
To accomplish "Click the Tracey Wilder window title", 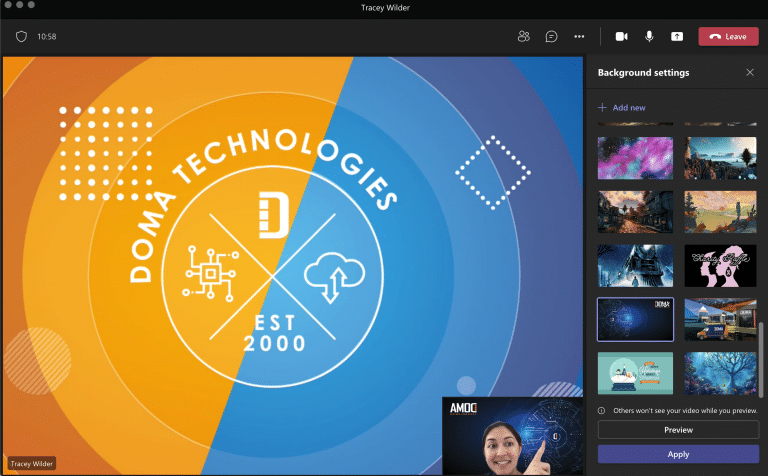I will coord(385,8).
